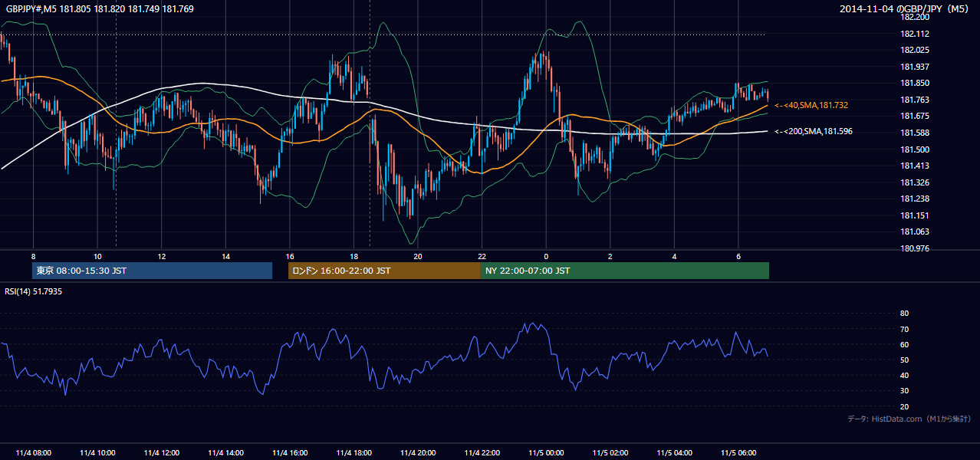This screenshot has width=980, height=460.
Task: Click the 11/5 04:00 time label
Action: coord(674,453)
